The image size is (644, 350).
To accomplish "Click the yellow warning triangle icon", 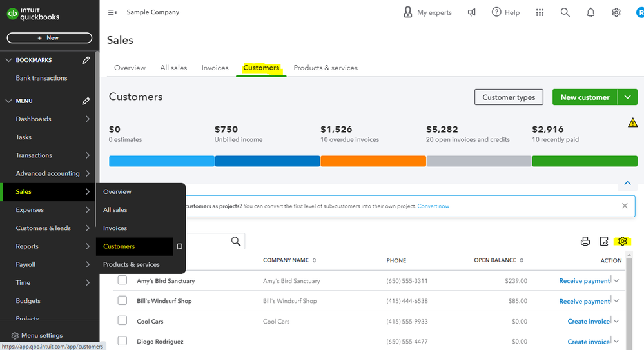I will [x=632, y=122].
